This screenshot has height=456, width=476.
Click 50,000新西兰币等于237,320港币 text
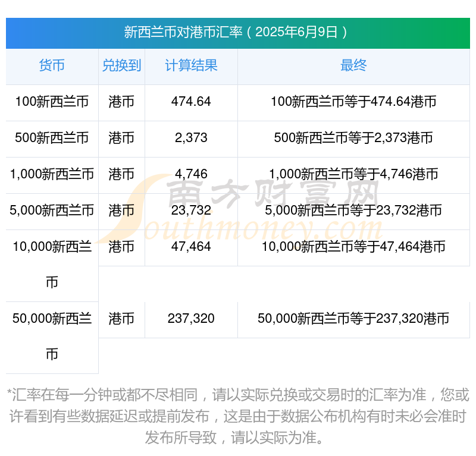pos(353,319)
